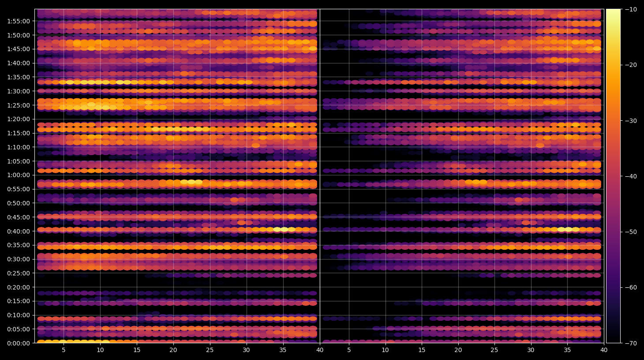Click x-axis tick 25 under the right heatmap
644x360 pixels.
pyautogui.click(x=494, y=350)
